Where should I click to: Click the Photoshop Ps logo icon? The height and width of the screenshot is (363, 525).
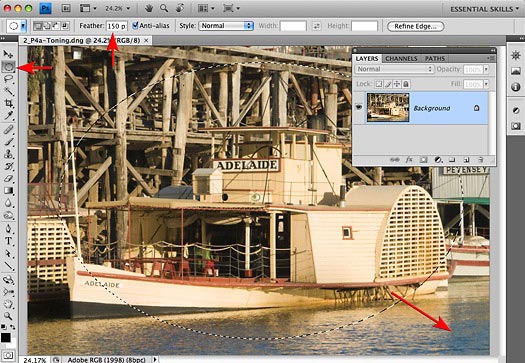click(x=46, y=8)
